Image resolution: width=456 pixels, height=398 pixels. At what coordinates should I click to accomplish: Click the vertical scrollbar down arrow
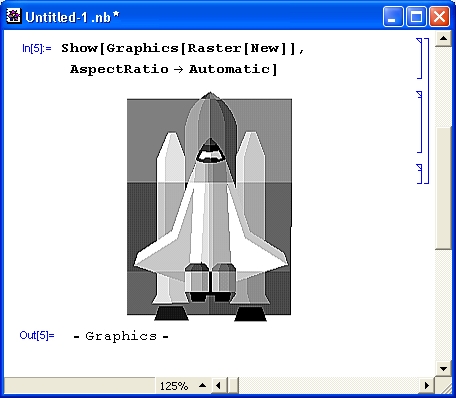(x=443, y=368)
